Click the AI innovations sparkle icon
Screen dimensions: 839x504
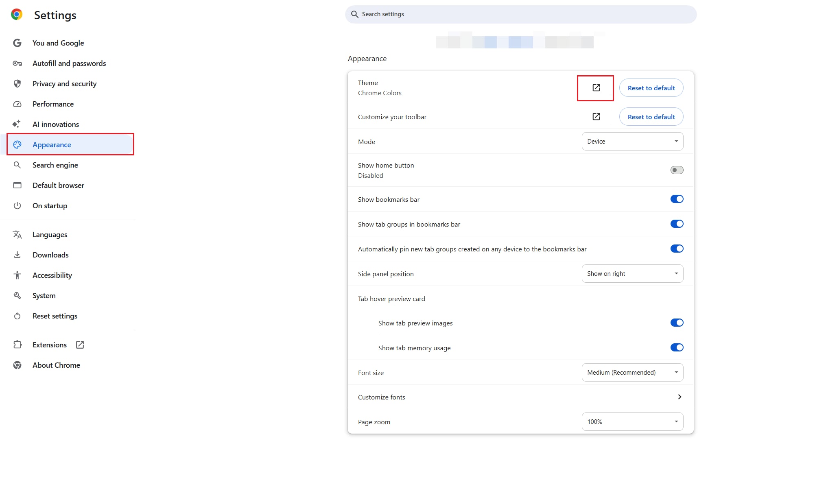16,124
